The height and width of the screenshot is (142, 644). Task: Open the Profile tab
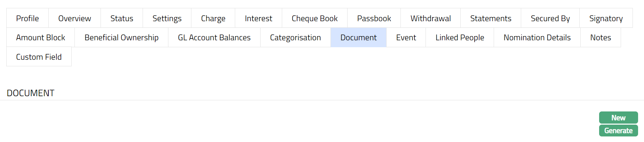[27, 18]
